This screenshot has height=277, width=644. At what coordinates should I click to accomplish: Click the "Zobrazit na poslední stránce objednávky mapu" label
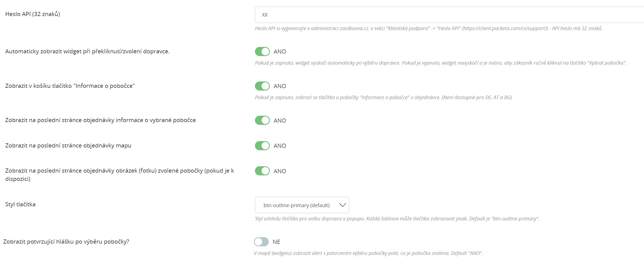[x=68, y=146]
